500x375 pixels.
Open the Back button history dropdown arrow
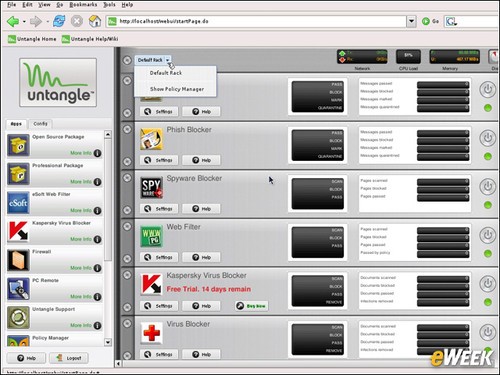pyautogui.click(x=24, y=22)
